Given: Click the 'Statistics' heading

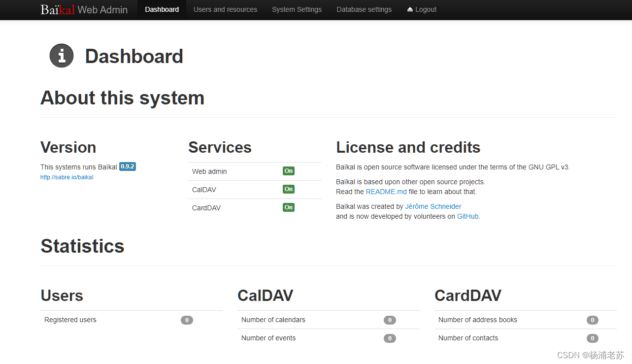Looking at the screenshot, I should coord(82,246).
